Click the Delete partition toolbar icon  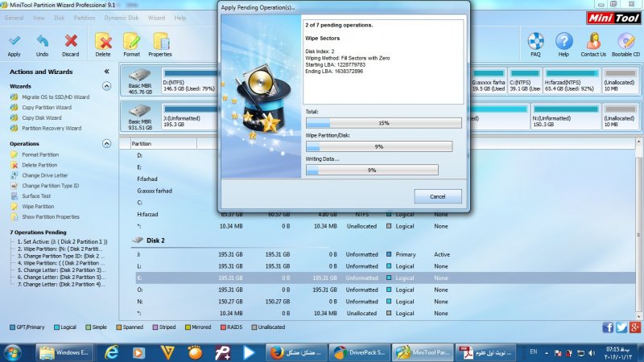[x=103, y=41]
